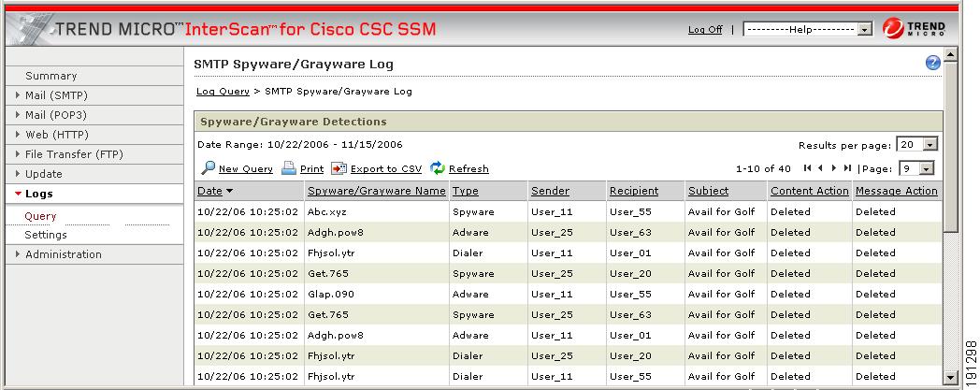The image size is (980, 390).
Task: Expand the Mail (SMTP) menu
Action: point(55,95)
